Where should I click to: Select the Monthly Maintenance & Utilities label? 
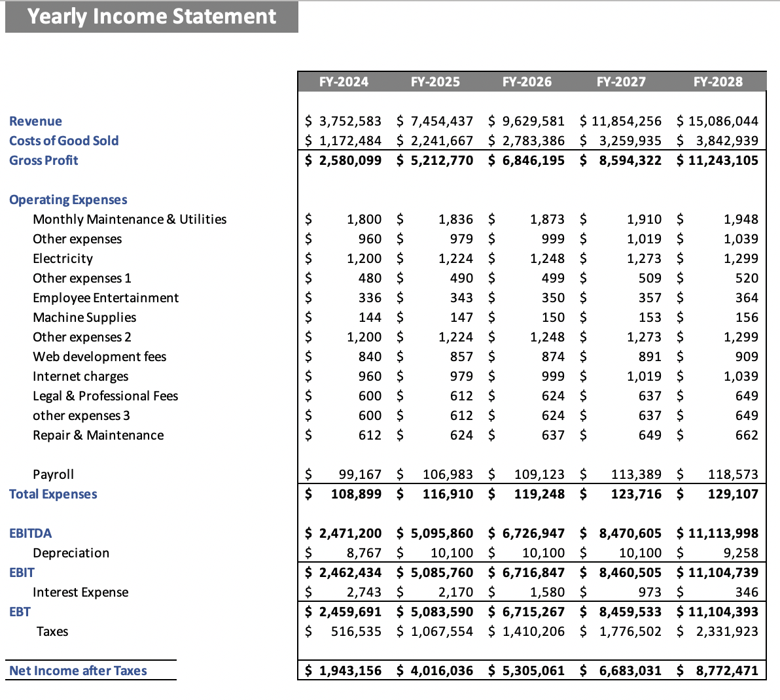pyautogui.click(x=130, y=219)
